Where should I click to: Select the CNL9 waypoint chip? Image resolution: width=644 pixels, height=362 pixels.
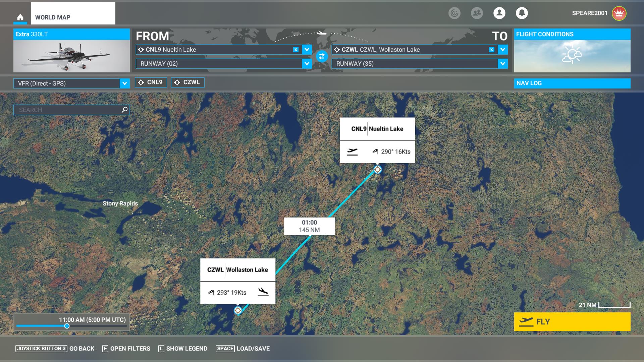point(151,82)
